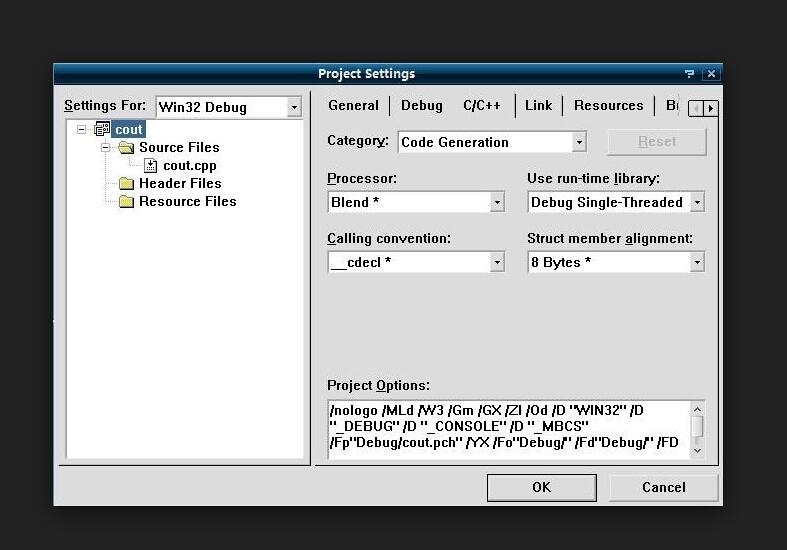The height and width of the screenshot is (550, 787).
Task: Click the cout project icon in tree
Action: pos(102,129)
